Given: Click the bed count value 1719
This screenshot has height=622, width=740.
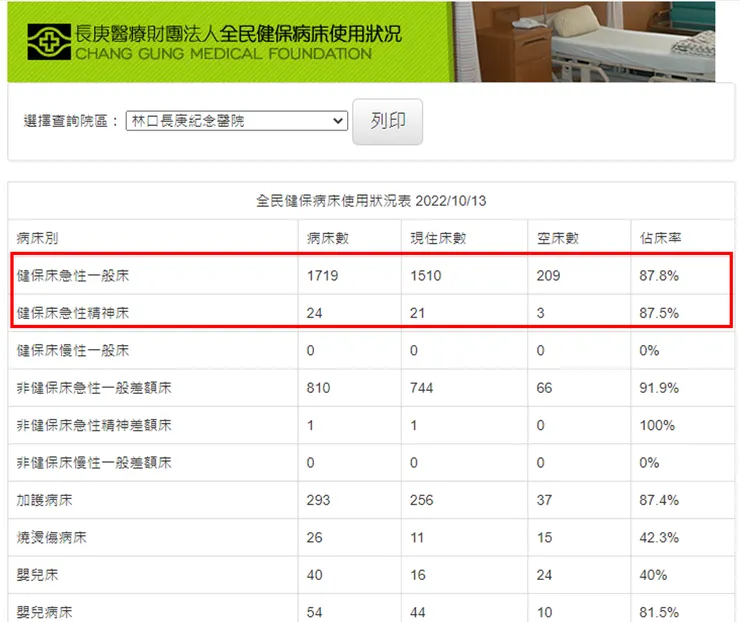Looking at the screenshot, I should [322, 276].
